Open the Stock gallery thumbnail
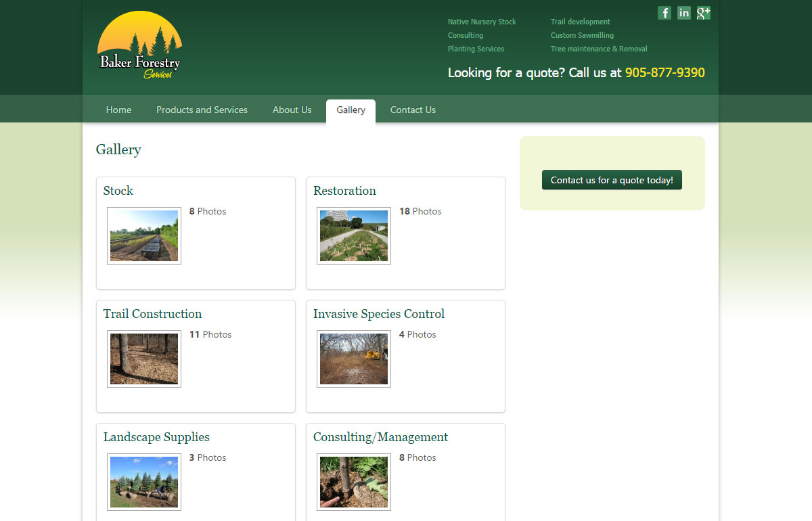The height and width of the screenshot is (521, 812). click(144, 235)
